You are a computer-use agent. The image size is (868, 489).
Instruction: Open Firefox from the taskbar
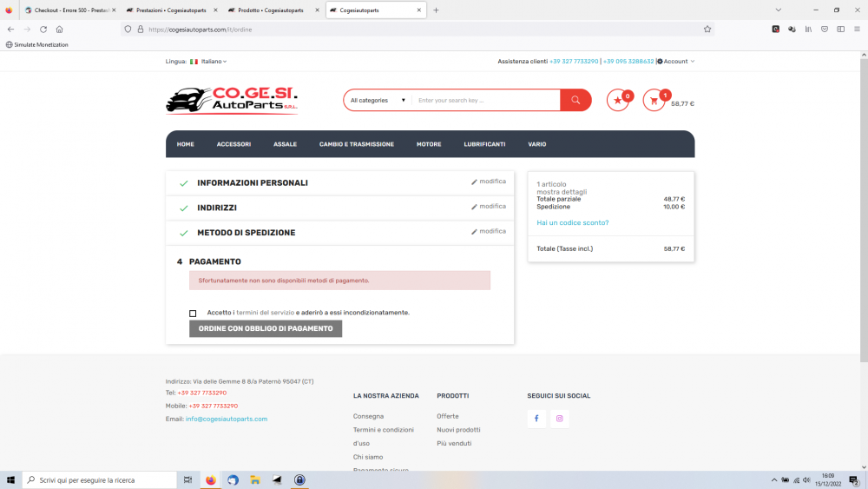pos(210,480)
